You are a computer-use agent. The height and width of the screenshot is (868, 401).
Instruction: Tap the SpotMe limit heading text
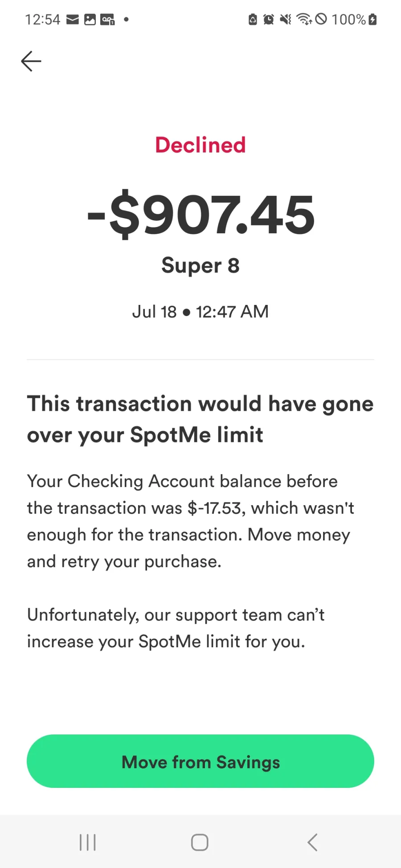[200, 419]
